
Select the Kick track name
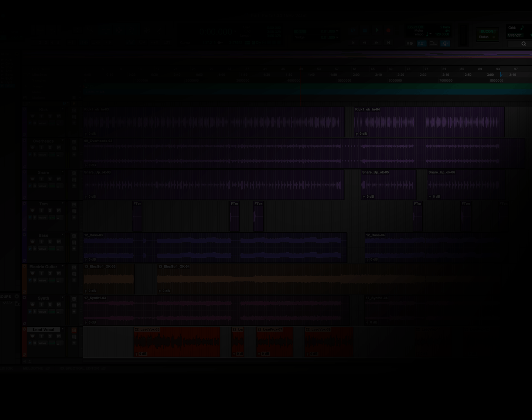[44, 110]
